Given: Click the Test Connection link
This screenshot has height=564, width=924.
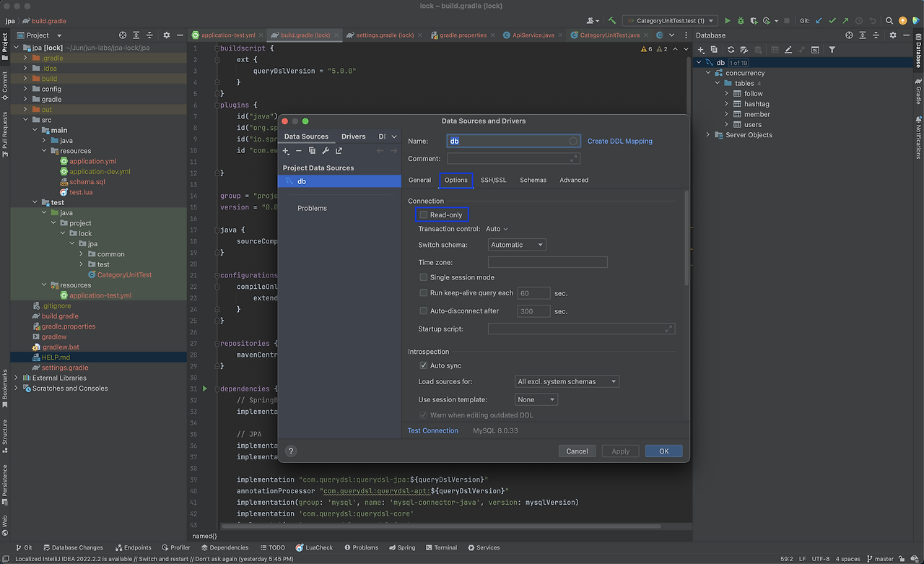Looking at the screenshot, I should click(432, 430).
